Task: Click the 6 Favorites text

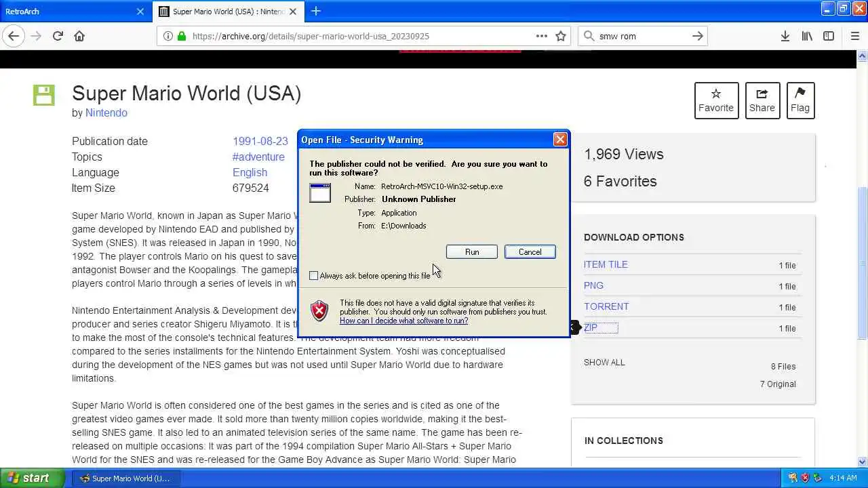Action: [620, 181]
